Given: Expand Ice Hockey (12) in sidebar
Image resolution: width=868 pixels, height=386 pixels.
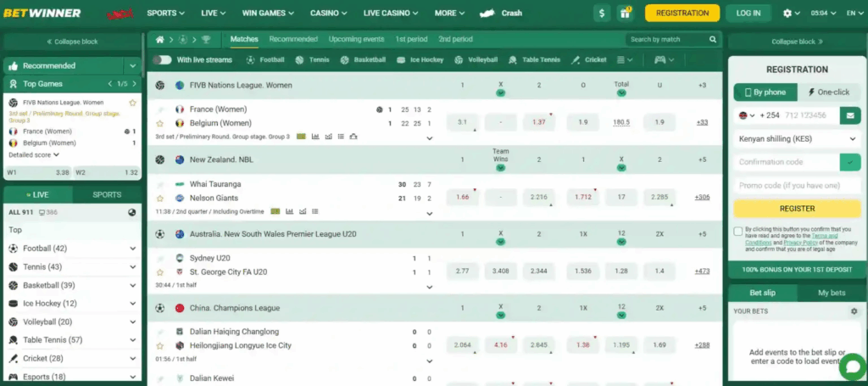Looking at the screenshot, I should click(x=133, y=304).
